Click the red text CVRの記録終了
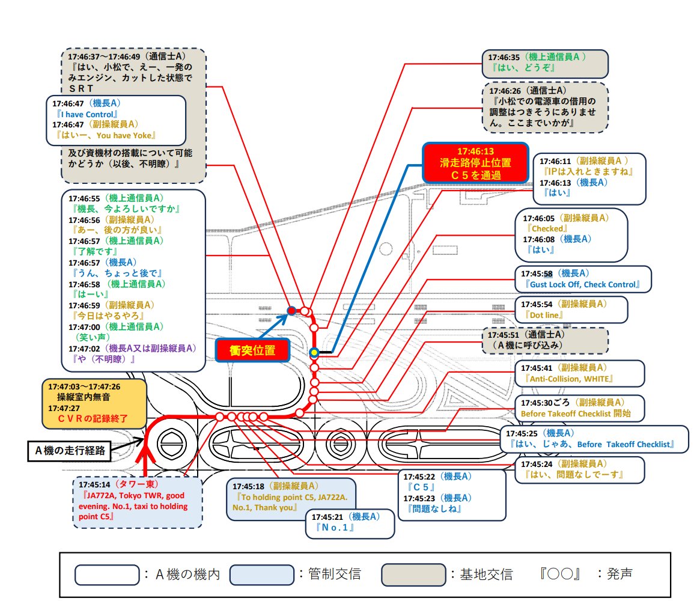 [93, 418]
